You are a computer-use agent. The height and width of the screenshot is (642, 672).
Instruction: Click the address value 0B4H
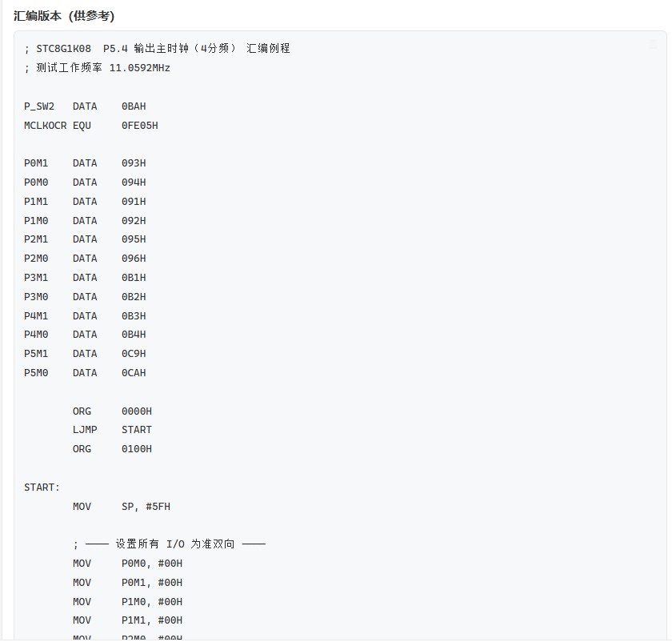(x=134, y=335)
